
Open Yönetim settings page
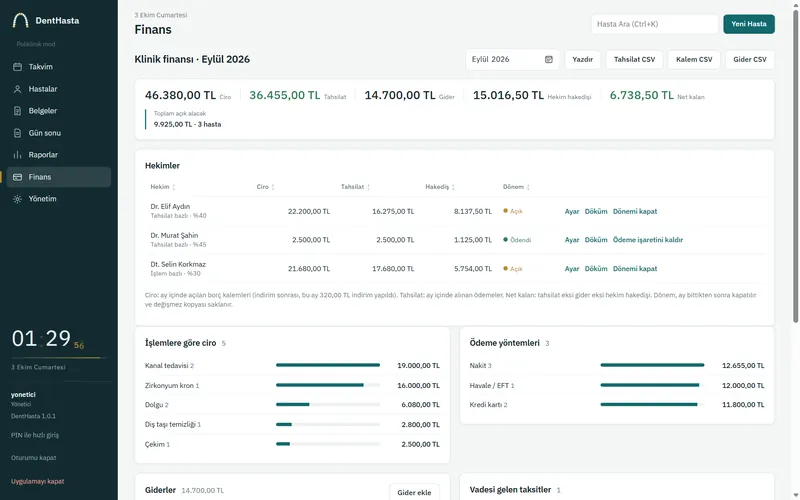coord(59,199)
